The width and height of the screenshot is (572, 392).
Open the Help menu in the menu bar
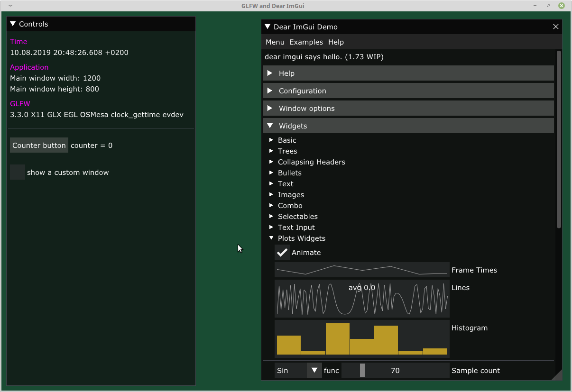coord(336,42)
